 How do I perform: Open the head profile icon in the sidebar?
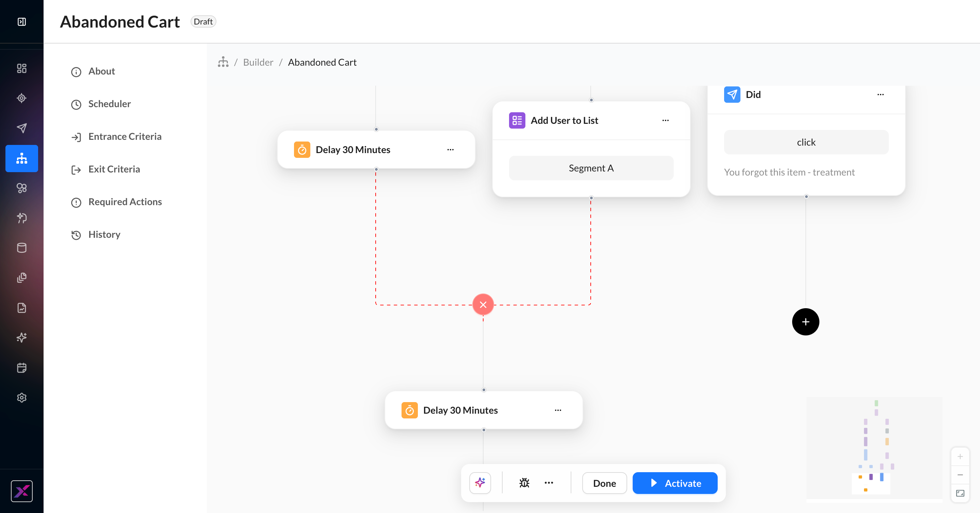pos(22,218)
